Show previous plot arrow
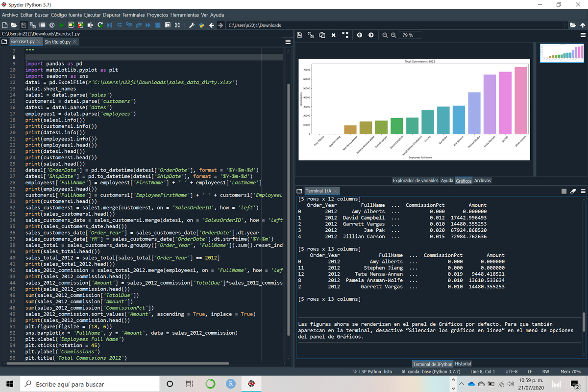Screen dimensions: 588x392 coord(359,35)
